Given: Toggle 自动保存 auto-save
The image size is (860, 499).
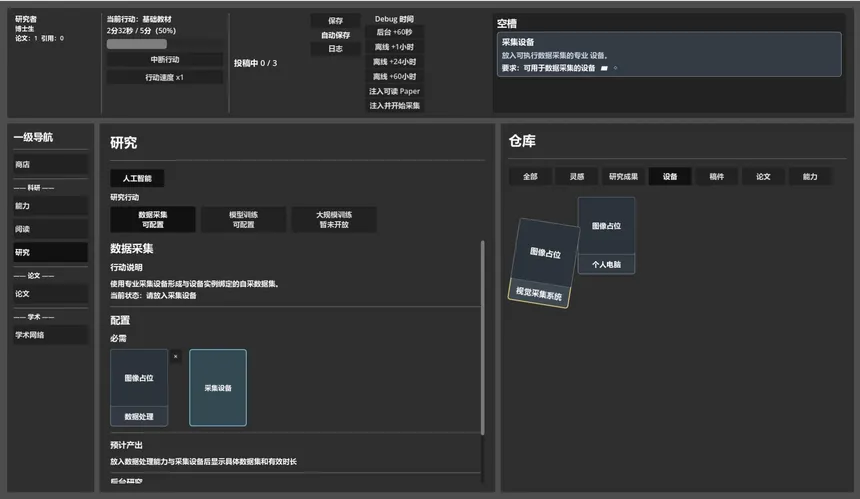Looking at the screenshot, I should (335, 35).
